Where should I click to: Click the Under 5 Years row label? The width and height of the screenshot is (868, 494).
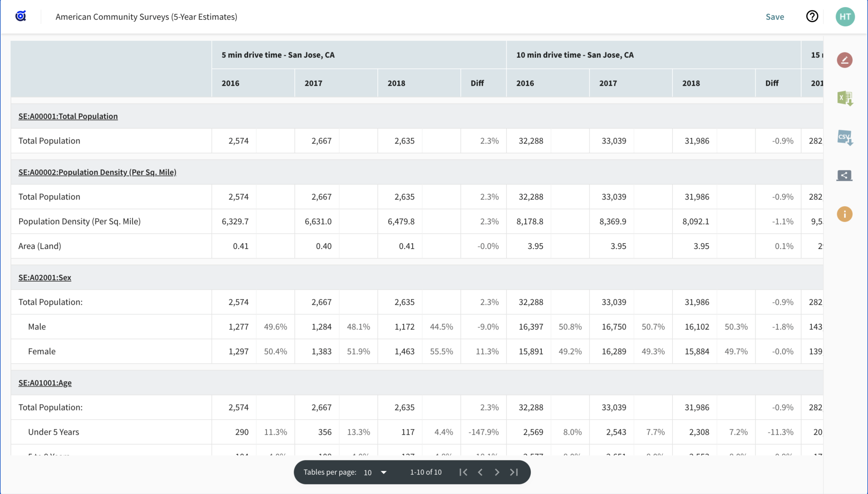click(53, 432)
